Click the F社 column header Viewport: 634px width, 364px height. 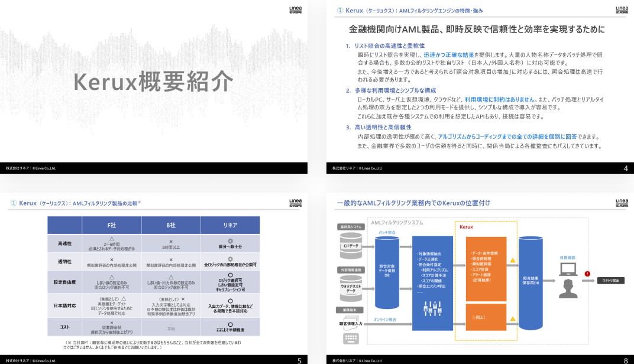point(112,225)
